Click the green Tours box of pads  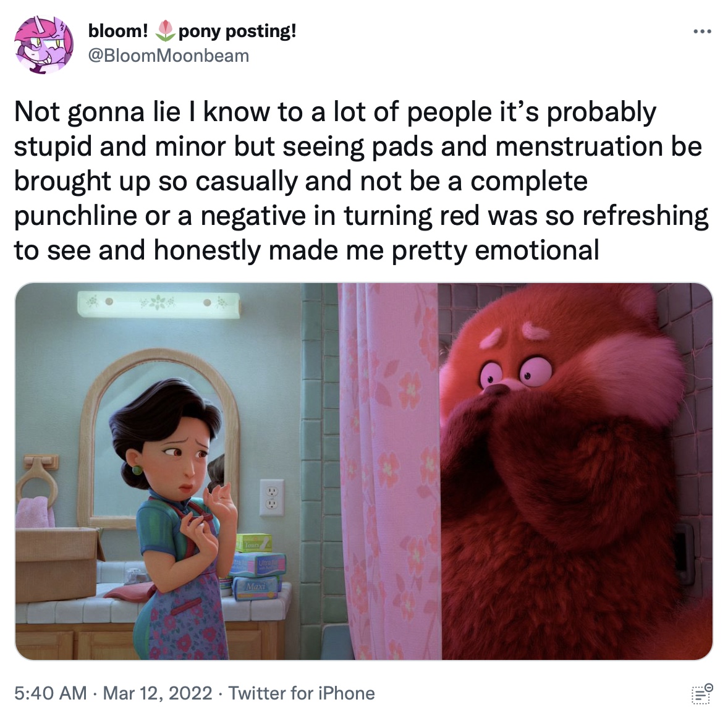pyautogui.click(x=253, y=543)
